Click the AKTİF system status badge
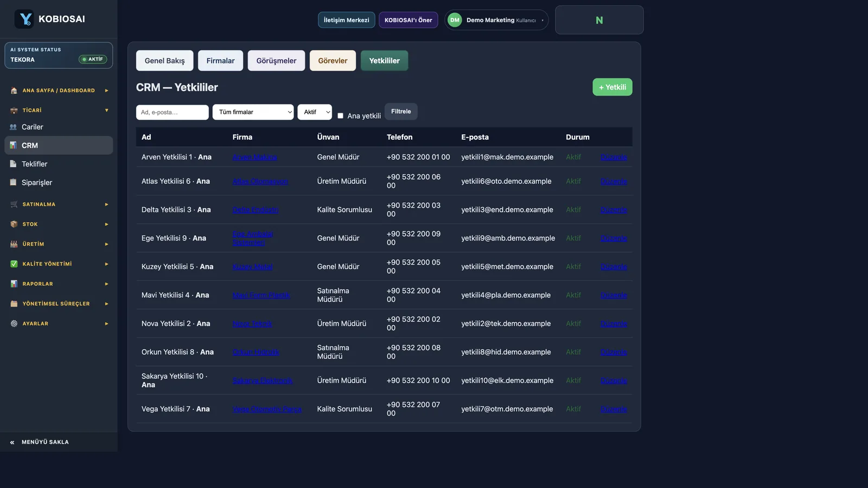868x488 pixels. [x=93, y=59]
